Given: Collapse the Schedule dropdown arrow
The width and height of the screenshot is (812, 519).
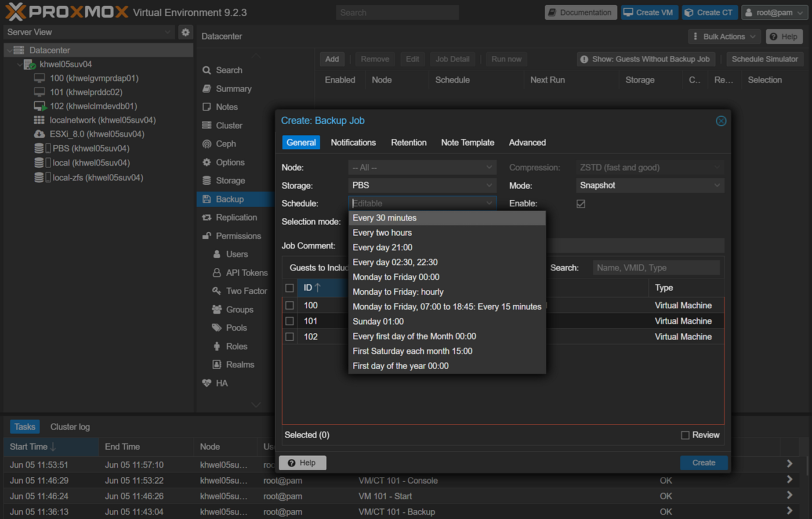Looking at the screenshot, I should click(x=490, y=204).
